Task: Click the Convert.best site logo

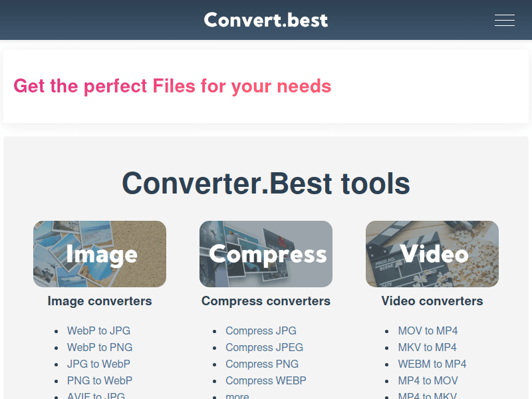Action: [266, 20]
